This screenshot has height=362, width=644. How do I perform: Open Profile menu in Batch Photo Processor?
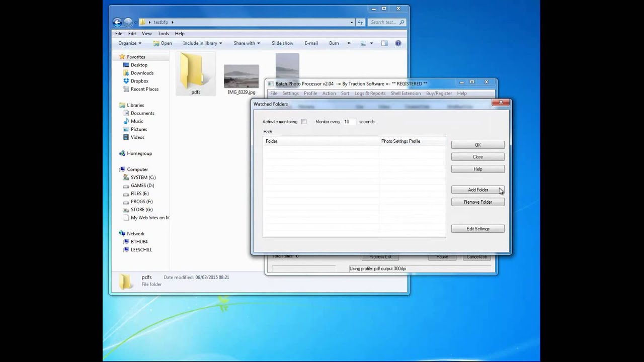click(x=310, y=94)
